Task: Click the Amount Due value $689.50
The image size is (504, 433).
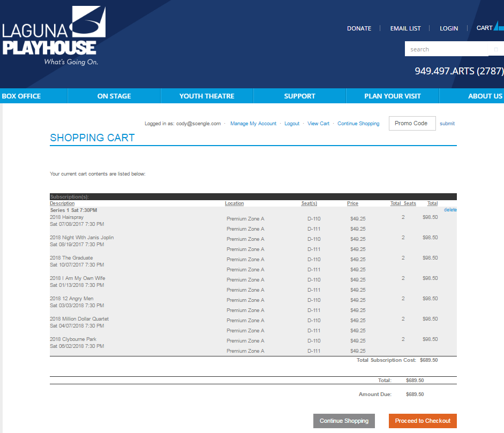Action: pos(415,394)
